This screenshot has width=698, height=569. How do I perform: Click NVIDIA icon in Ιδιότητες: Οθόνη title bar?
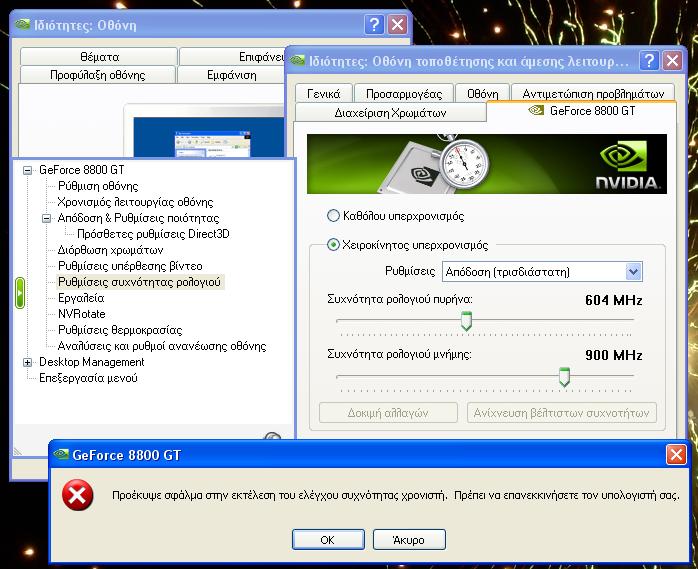point(22,24)
